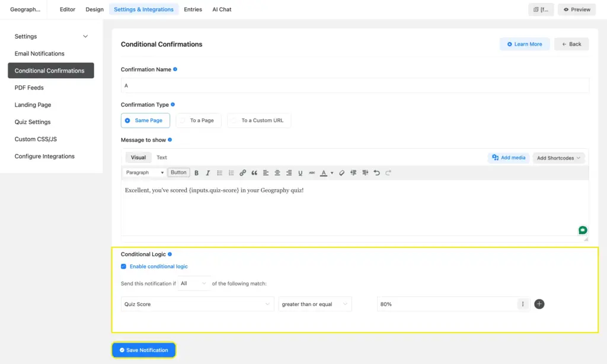Select the To a Page confirmation type

(x=198, y=120)
